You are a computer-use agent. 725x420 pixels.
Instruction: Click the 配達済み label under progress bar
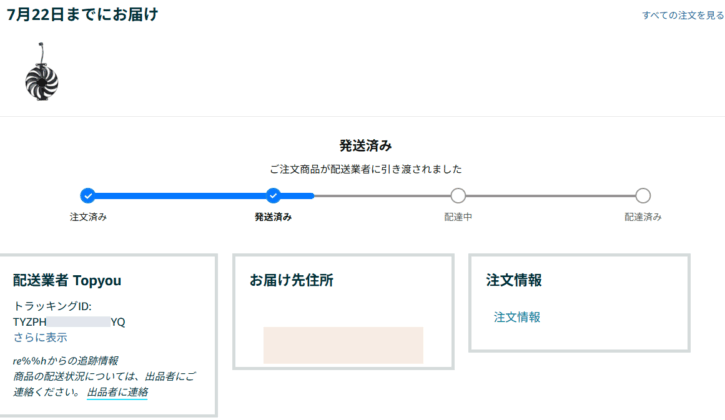tap(643, 217)
